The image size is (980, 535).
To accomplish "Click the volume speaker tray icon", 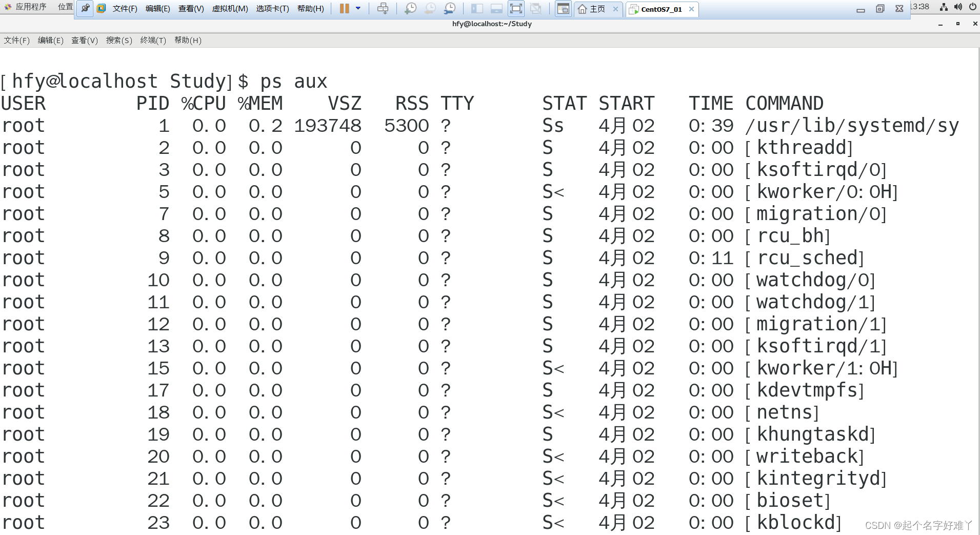I will (x=957, y=7).
